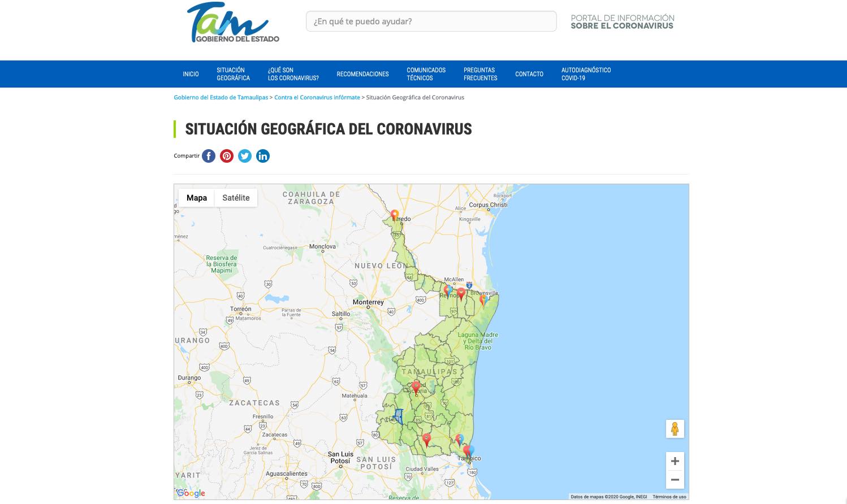The height and width of the screenshot is (504, 847).
Task: Open the TAM Gobierno del Estado logo
Action: 232,23
